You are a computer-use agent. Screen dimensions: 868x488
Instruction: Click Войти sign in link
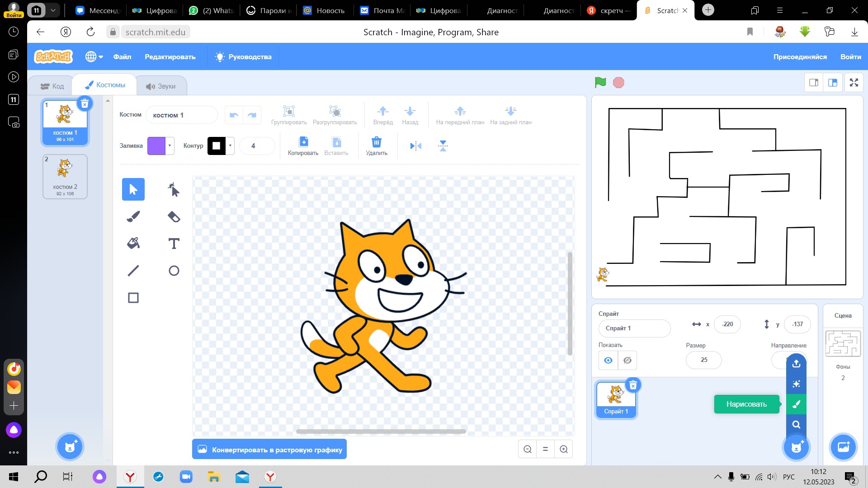[850, 57]
